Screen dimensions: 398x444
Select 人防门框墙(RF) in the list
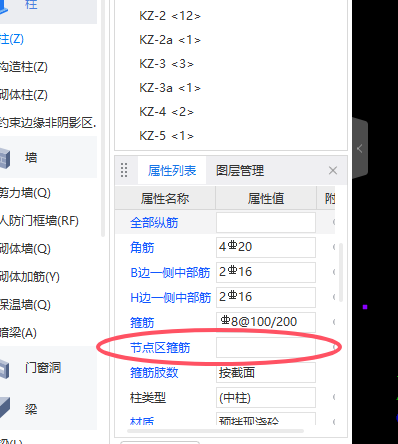[x=39, y=221]
